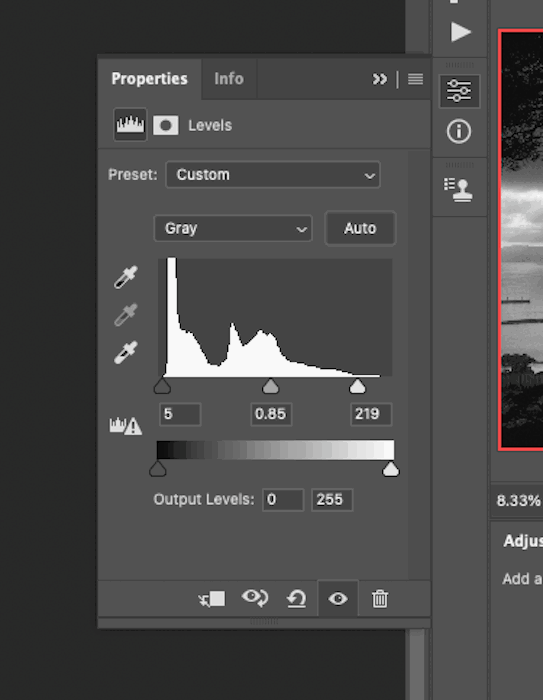Switch to the Properties tab

pyautogui.click(x=149, y=79)
